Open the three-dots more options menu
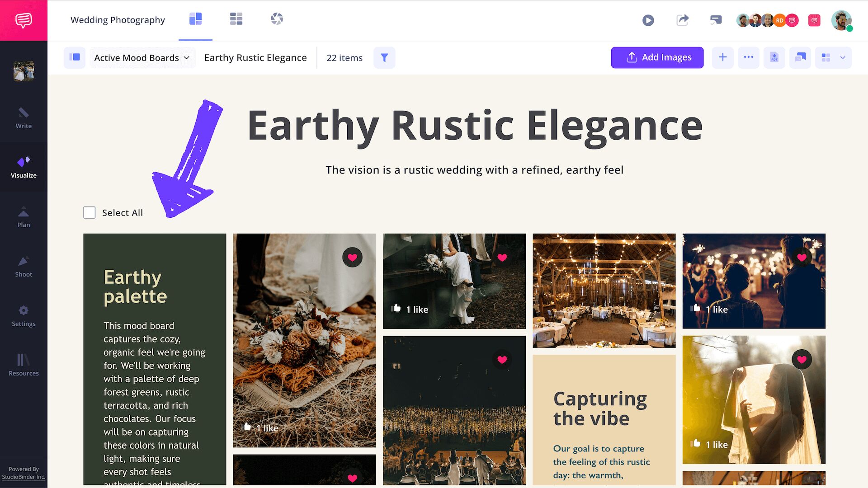The height and width of the screenshot is (488, 868). click(x=748, y=58)
